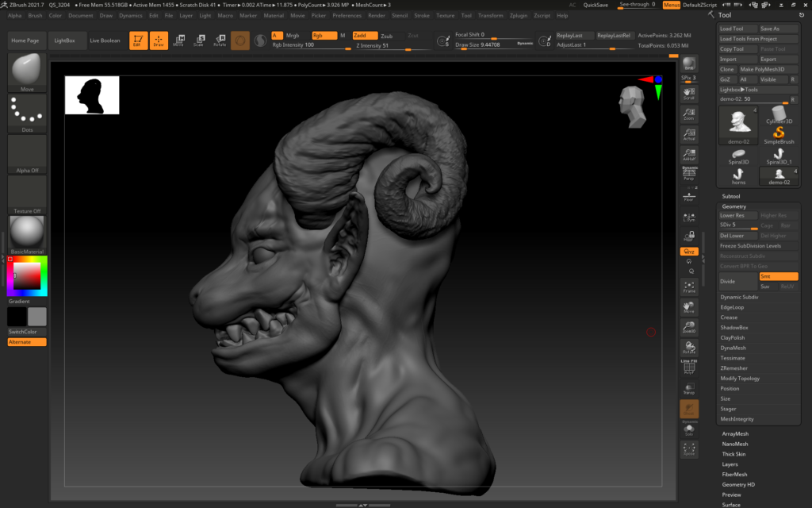Select the horns tool thumbnail
The width and height of the screenshot is (812, 508).
pos(738,176)
